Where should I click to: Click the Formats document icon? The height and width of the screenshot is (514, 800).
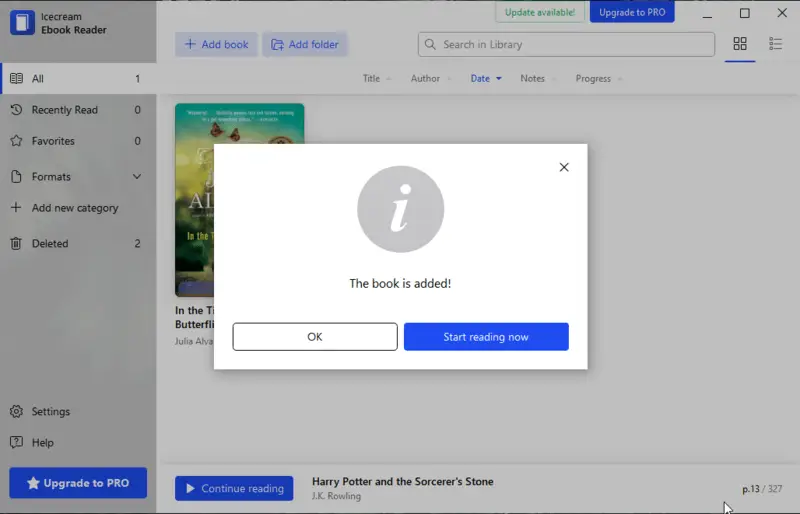pyautogui.click(x=16, y=177)
